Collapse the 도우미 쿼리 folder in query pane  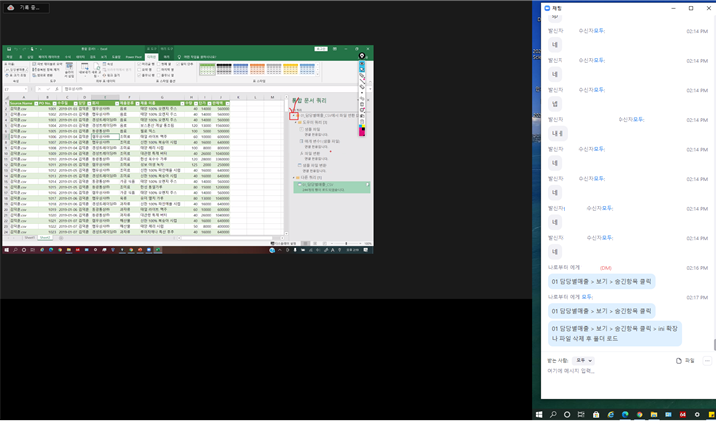pyautogui.click(x=296, y=122)
